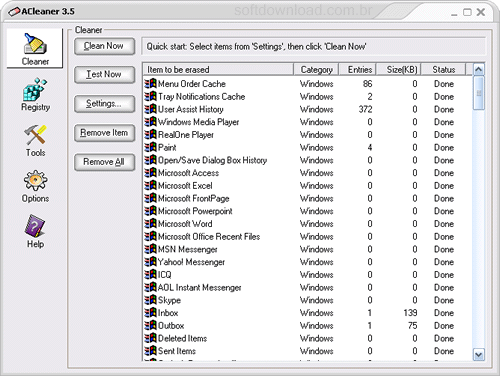Click the Remove Item button
The height and width of the screenshot is (376, 500).
click(104, 133)
